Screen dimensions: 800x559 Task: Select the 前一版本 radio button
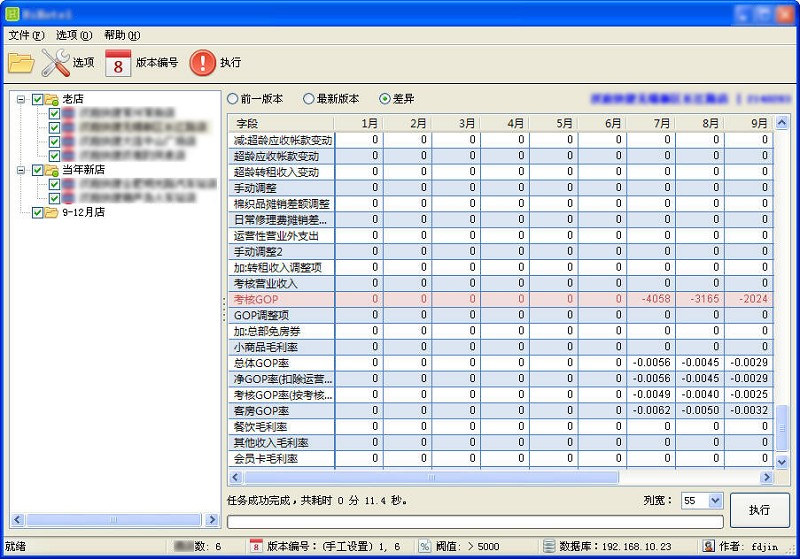point(233,99)
